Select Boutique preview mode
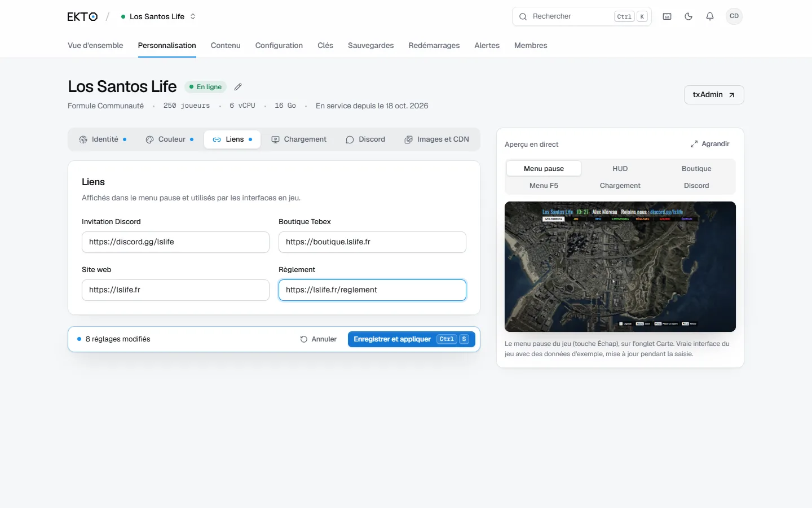This screenshot has width=812, height=508. point(696,169)
